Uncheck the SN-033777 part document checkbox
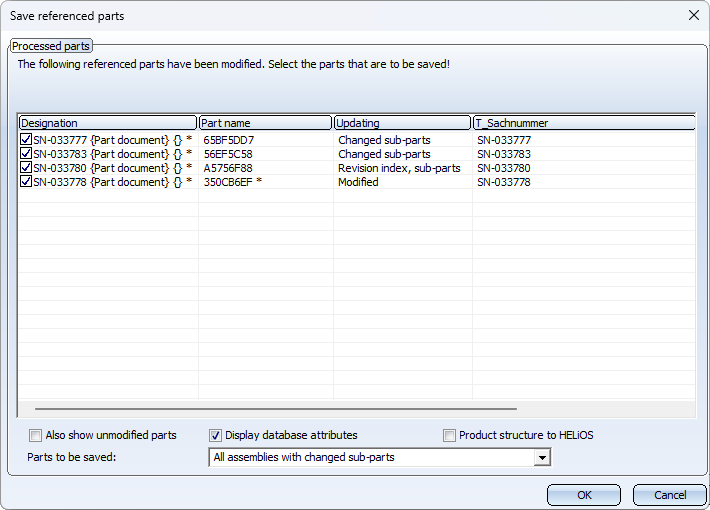710x510 pixels. click(26, 139)
